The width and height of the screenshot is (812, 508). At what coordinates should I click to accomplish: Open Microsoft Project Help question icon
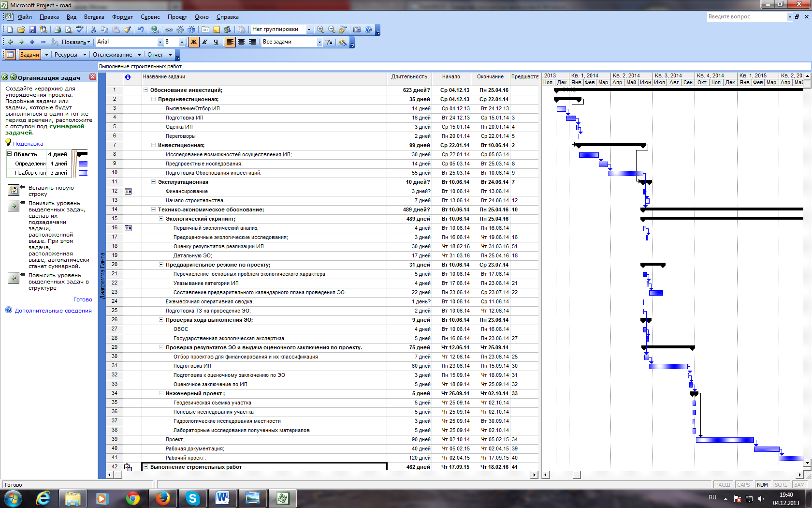[x=368, y=30]
